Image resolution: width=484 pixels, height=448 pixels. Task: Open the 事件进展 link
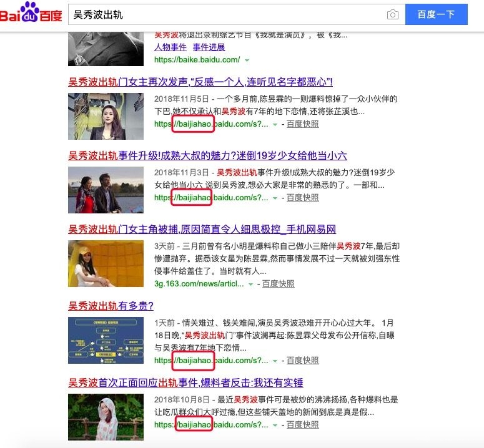[x=209, y=47]
